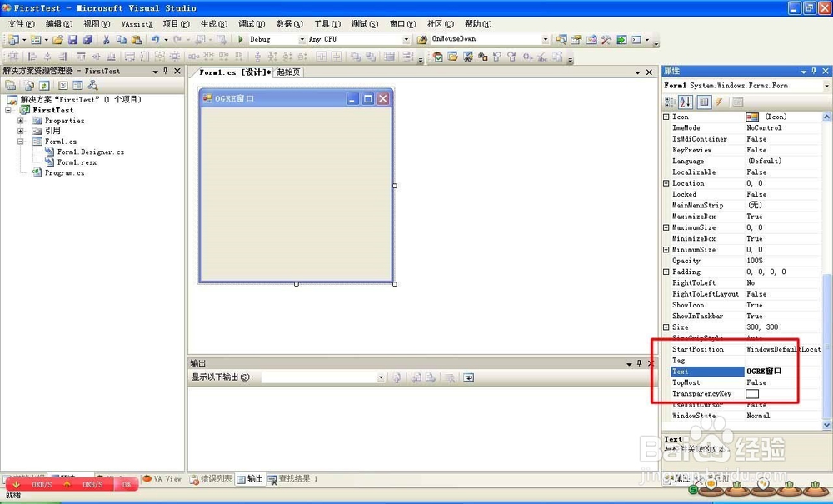Click the New Project toolbar icon
The height and width of the screenshot is (504, 833).
point(12,40)
